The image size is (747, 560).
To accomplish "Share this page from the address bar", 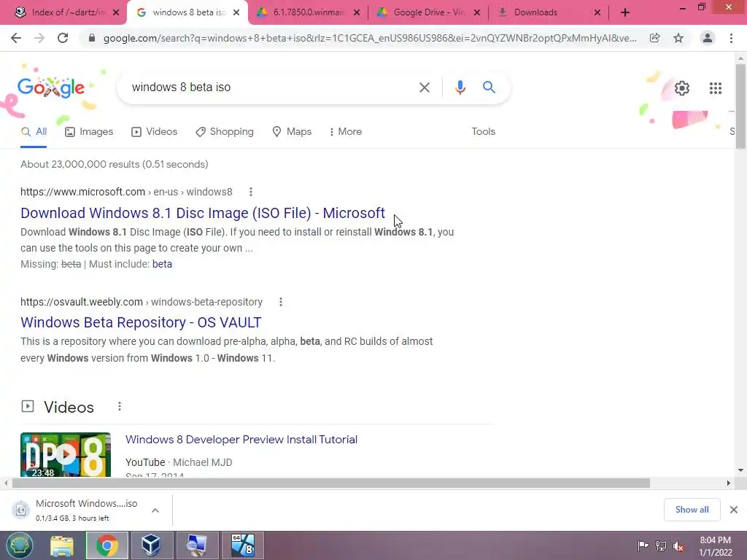I will tap(654, 38).
